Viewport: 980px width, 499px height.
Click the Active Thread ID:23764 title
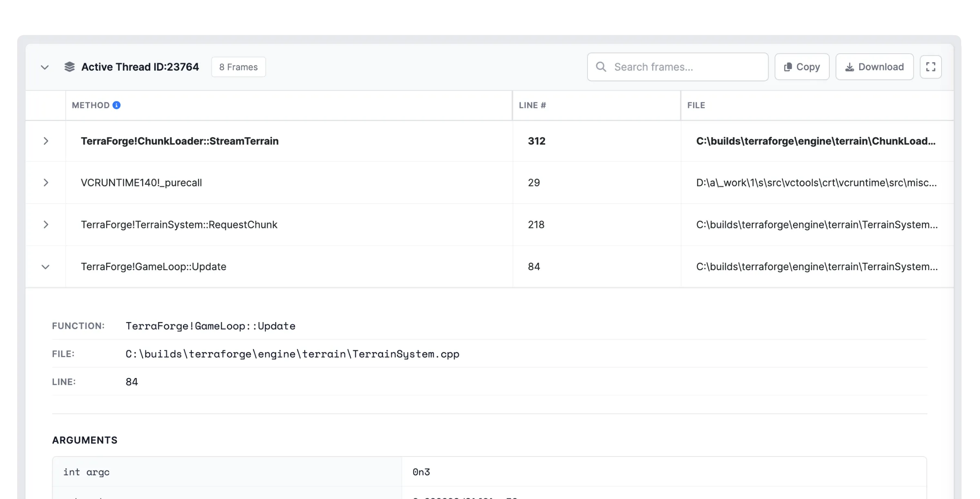(x=140, y=67)
